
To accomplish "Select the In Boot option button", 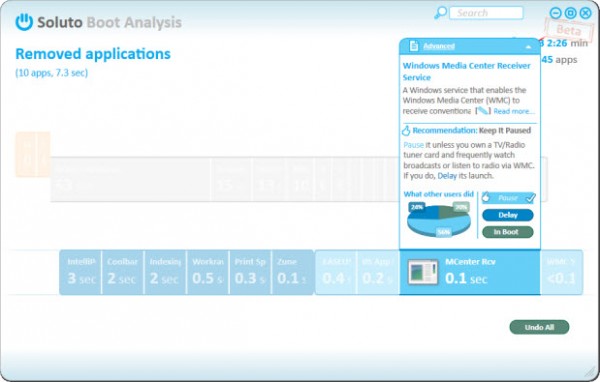I will pos(508,232).
